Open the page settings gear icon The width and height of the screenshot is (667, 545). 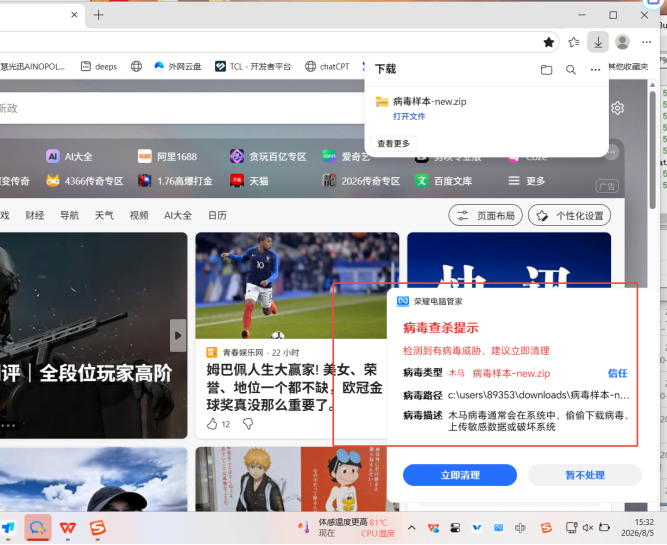coord(618,108)
